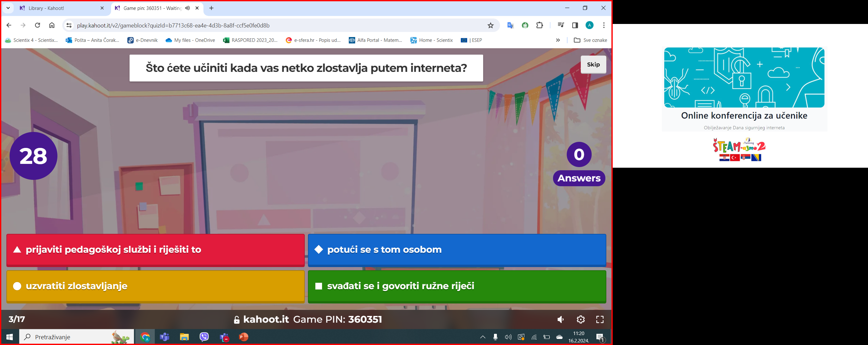Open Google Translate extension icon
The image size is (868, 345).
[511, 25]
